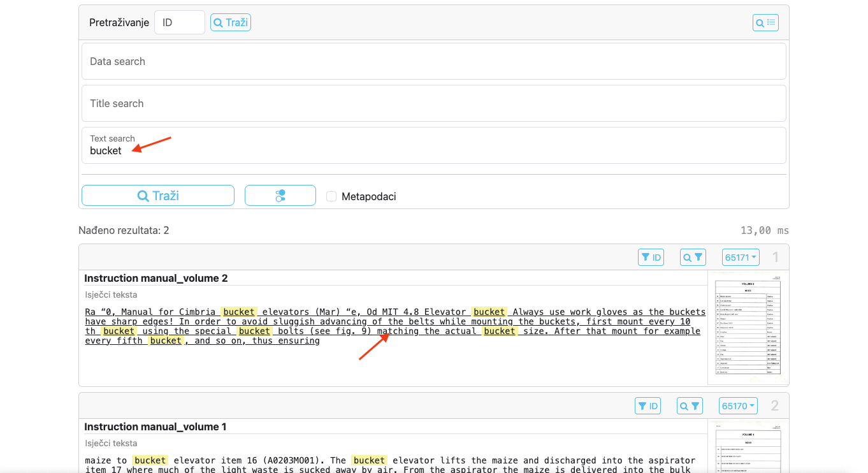Click 'Isječci teksta' label under volume 1
The width and height of the screenshot is (868, 473).
[x=112, y=443]
